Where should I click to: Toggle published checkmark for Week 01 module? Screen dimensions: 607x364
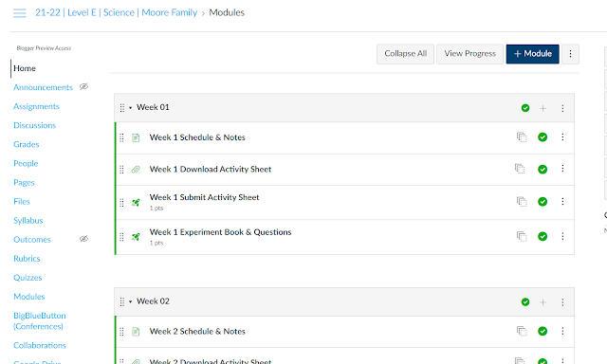pyautogui.click(x=525, y=108)
